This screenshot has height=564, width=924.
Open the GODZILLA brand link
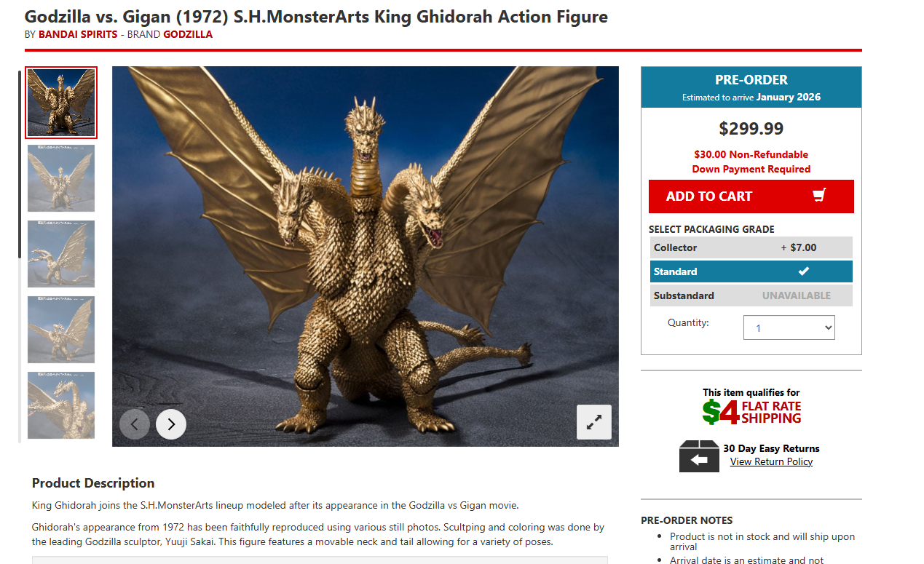tap(188, 34)
